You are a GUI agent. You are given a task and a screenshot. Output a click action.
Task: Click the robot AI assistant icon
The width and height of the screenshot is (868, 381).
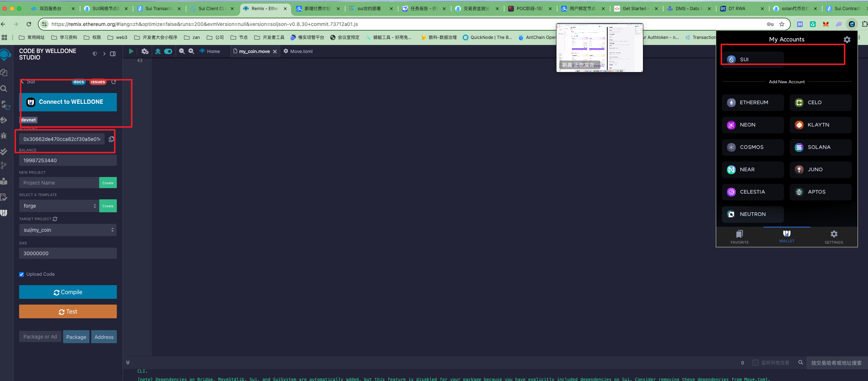click(x=158, y=51)
